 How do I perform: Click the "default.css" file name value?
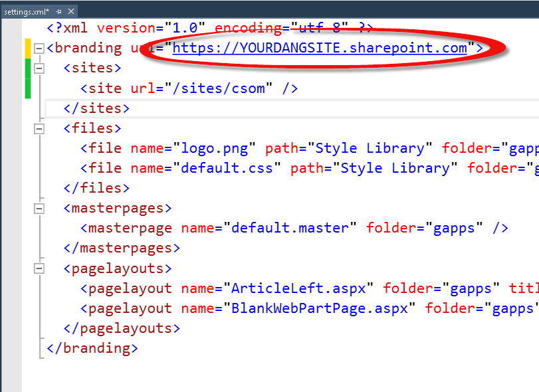227,168
